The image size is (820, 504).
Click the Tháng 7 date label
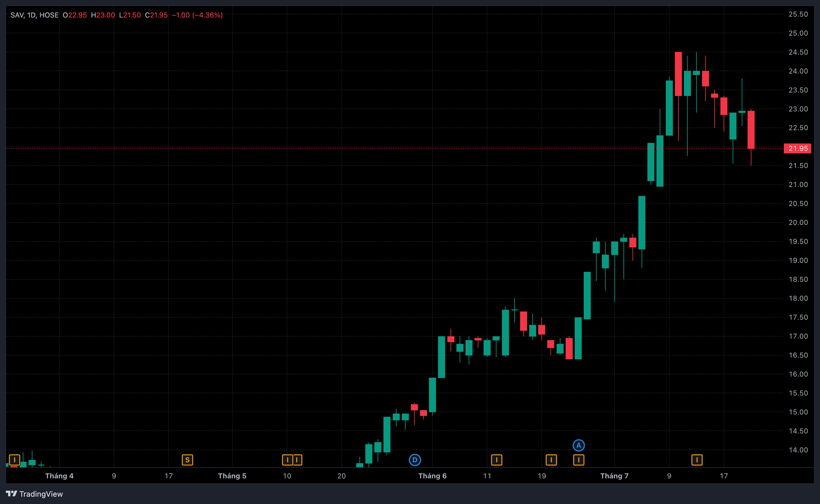point(614,476)
